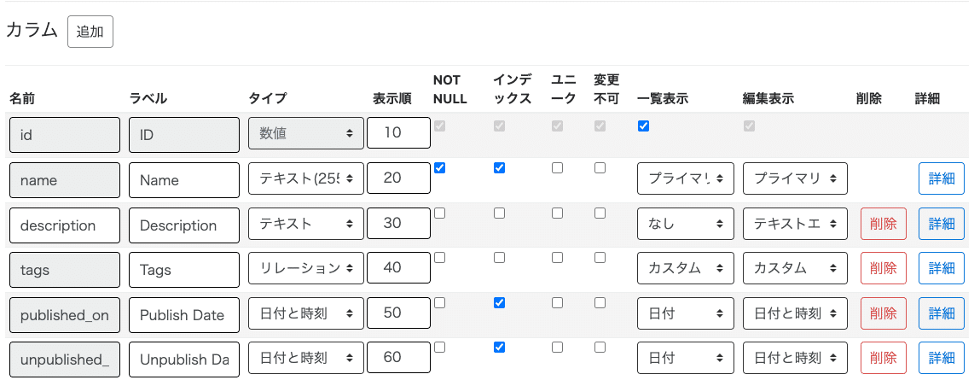
Task: Open 詳細 for the published_on column
Action: 941,314
